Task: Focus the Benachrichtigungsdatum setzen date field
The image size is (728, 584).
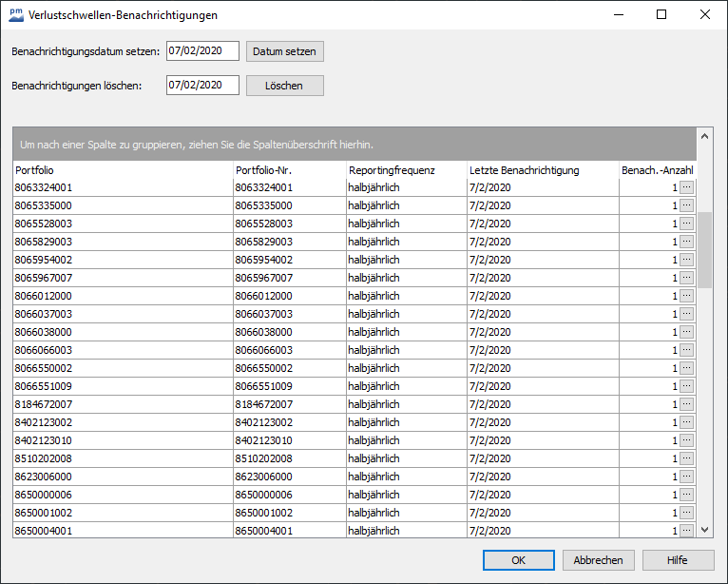Action: pos(201,51)
